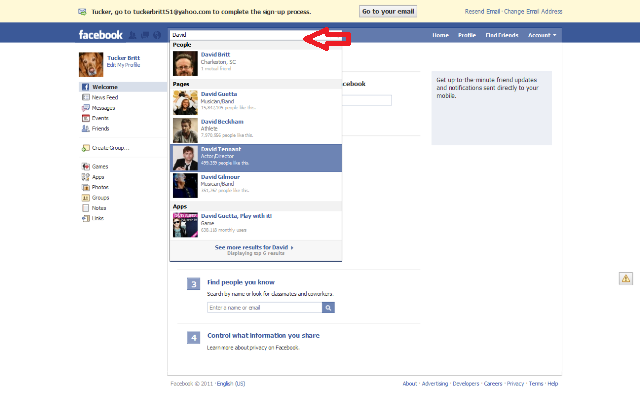Screen dimensions: 640x405
Task: Click the Create Group icon
Action: 85,148
